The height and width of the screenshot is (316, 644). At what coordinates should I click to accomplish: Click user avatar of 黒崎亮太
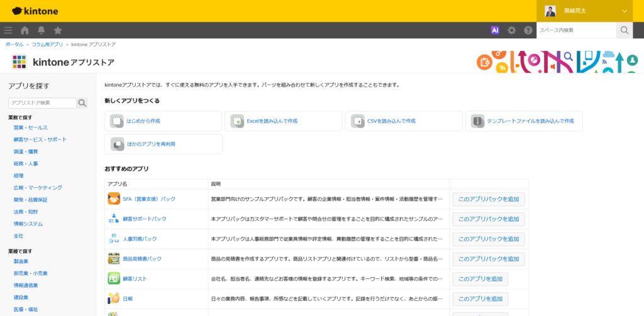click(550, 11)
